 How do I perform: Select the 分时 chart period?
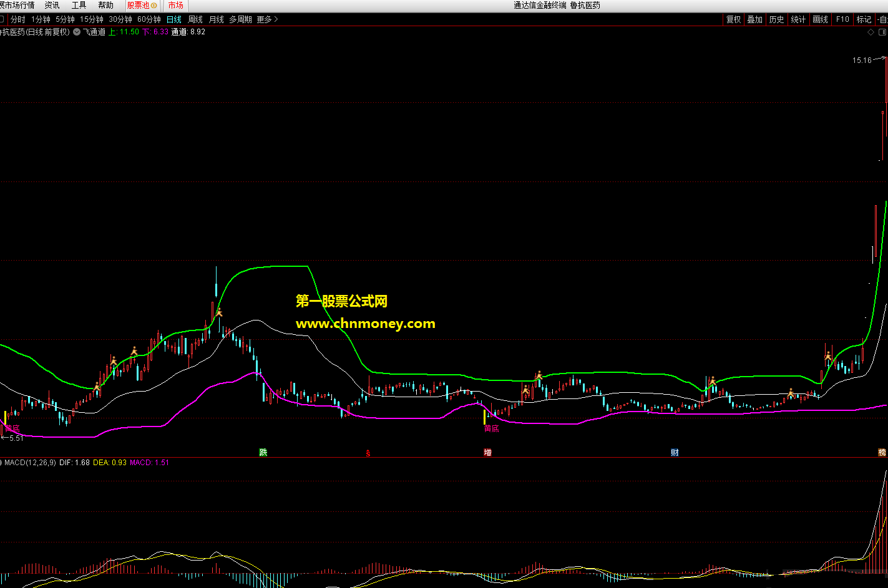pos(18,19)
